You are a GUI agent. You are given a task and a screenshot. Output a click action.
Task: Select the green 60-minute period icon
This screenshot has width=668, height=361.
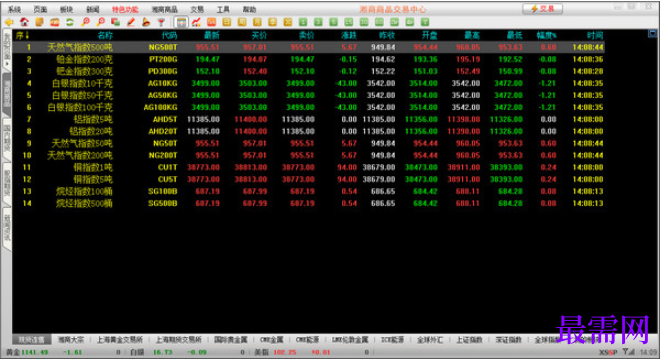pyautogui.click(x=379, y=22)
